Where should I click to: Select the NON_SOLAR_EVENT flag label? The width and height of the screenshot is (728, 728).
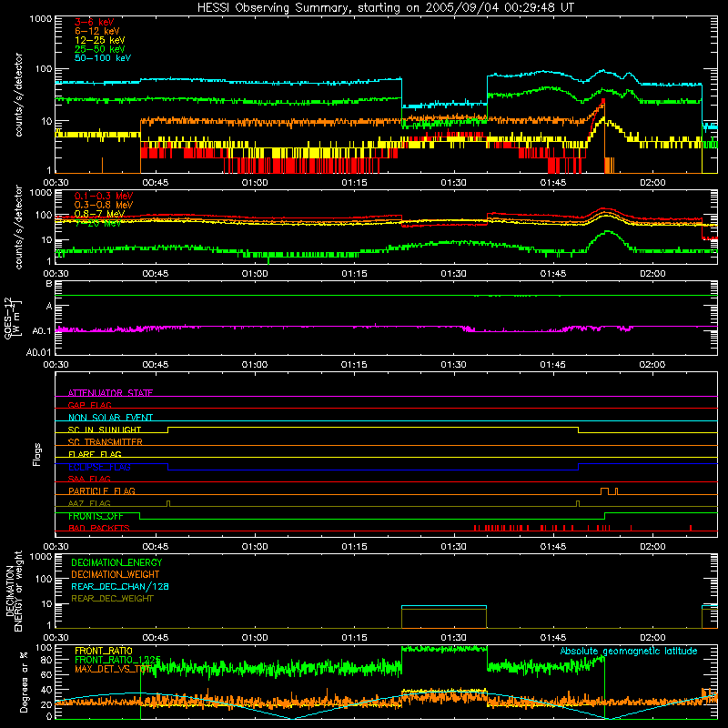110,418
